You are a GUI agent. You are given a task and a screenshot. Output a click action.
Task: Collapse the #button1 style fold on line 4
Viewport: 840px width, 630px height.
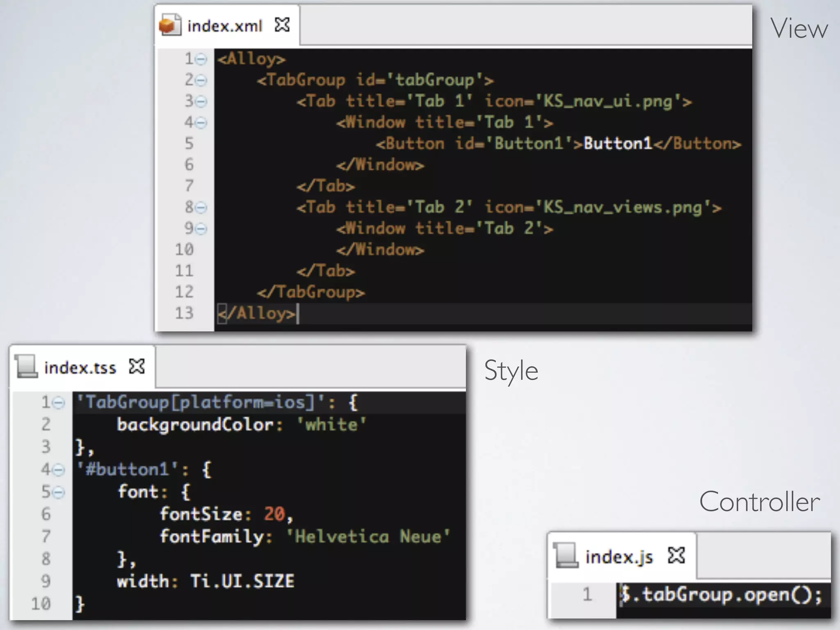pos(59,470)
